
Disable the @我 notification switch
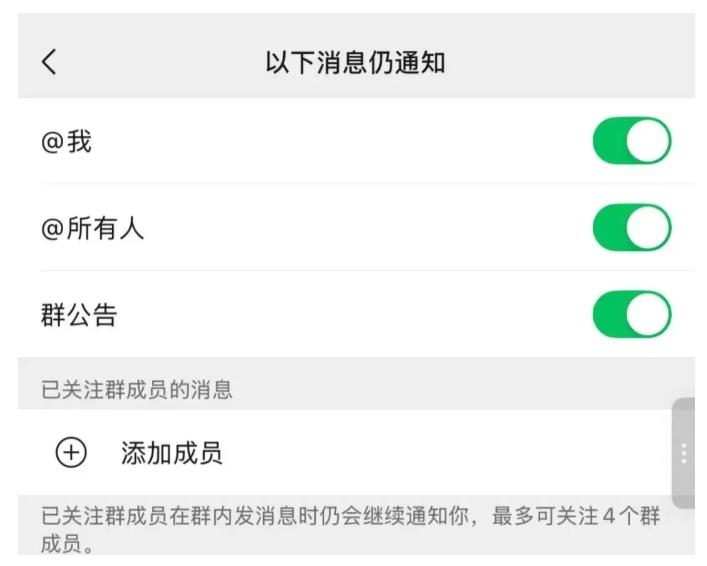632,141
